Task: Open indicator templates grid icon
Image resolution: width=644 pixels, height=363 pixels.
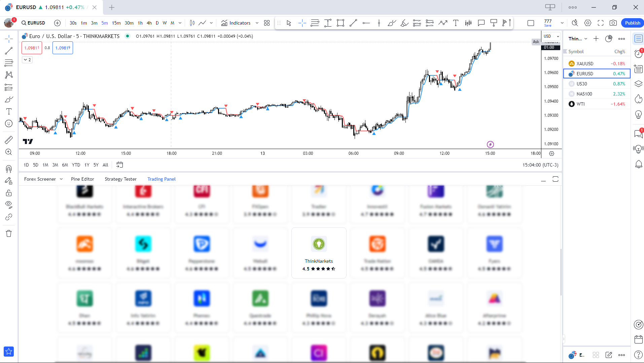Action: tap(267, 23)
